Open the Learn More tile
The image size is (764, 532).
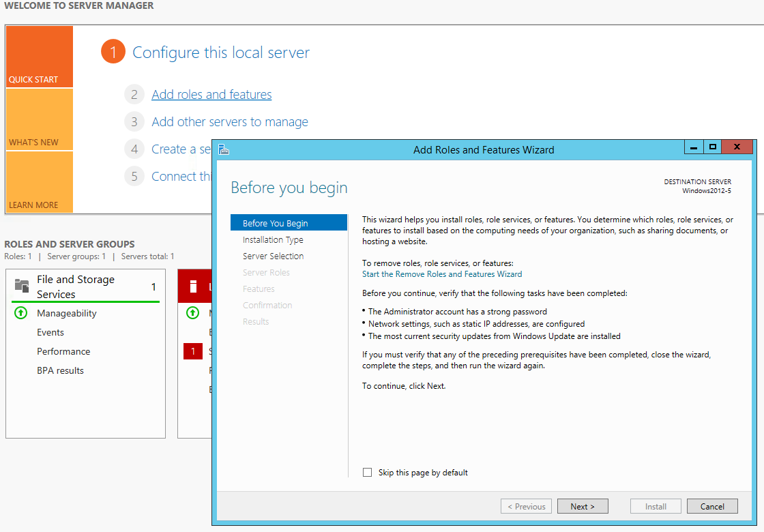39,182
